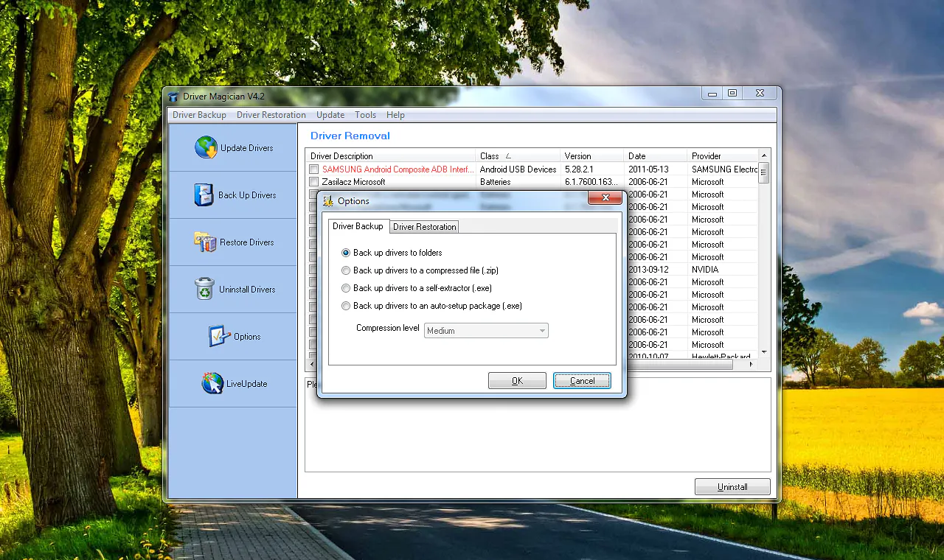Screen dimensions: 944x560
Task: Open the Compression level dropdown
Action: [x=541, y=330]
